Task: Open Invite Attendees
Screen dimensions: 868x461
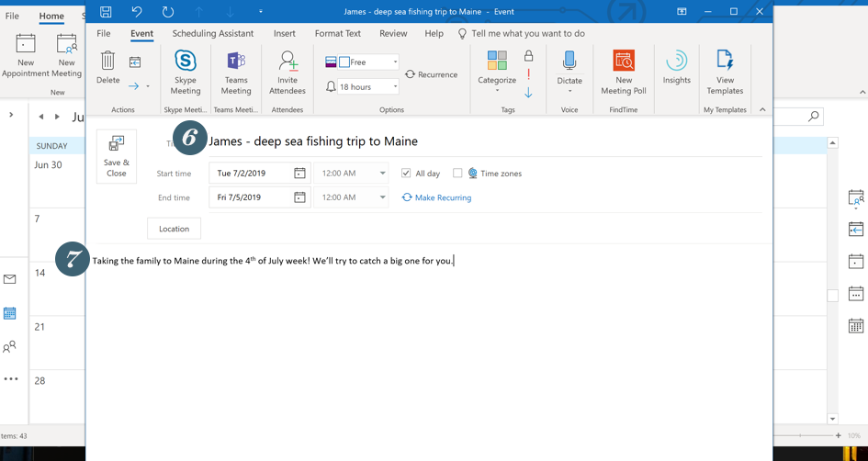Action: [x=287, y=72]
